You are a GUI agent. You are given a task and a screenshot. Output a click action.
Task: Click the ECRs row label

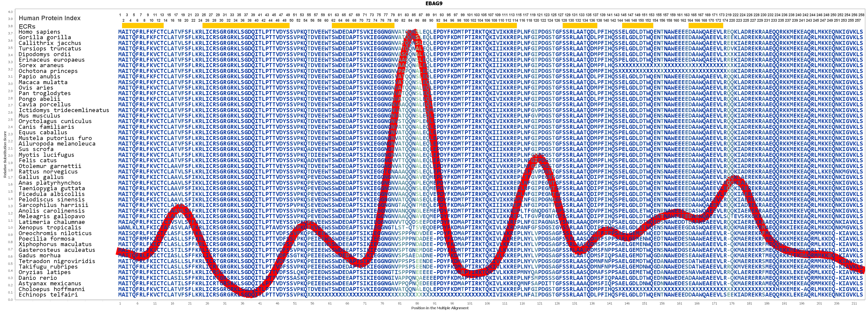click(x=27, y=26)
